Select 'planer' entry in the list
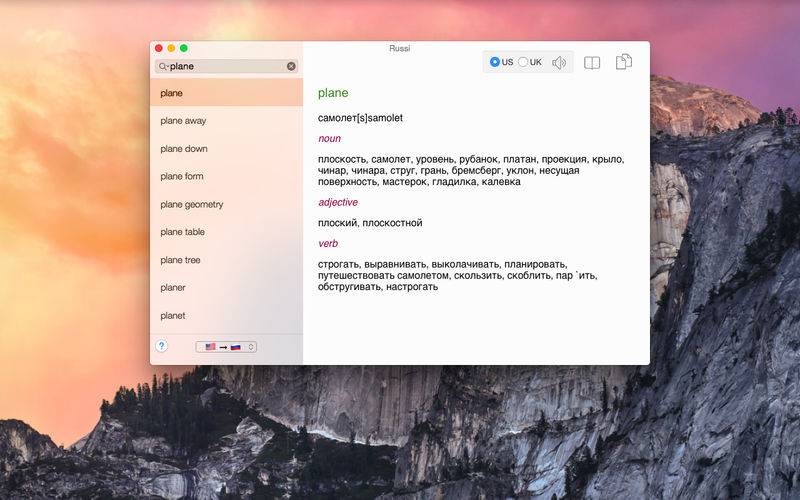 (x=227, y=288)
